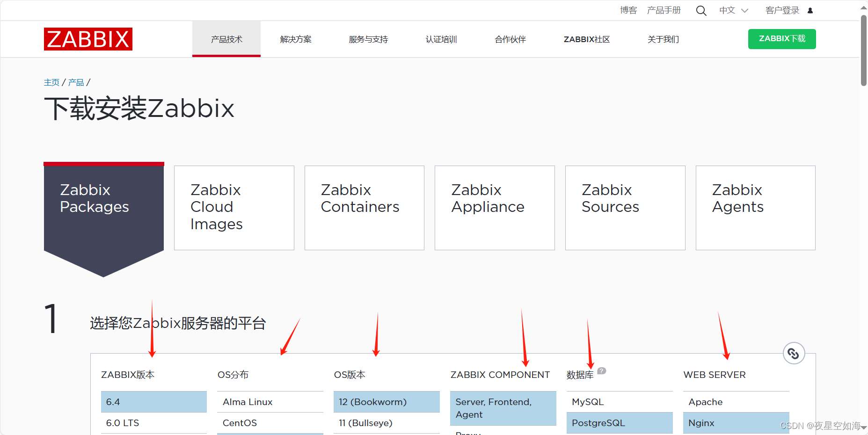The height and width of the screenshot is (435, 868).
Task: Click the ZABBIX logo
Action: point(88,39)
